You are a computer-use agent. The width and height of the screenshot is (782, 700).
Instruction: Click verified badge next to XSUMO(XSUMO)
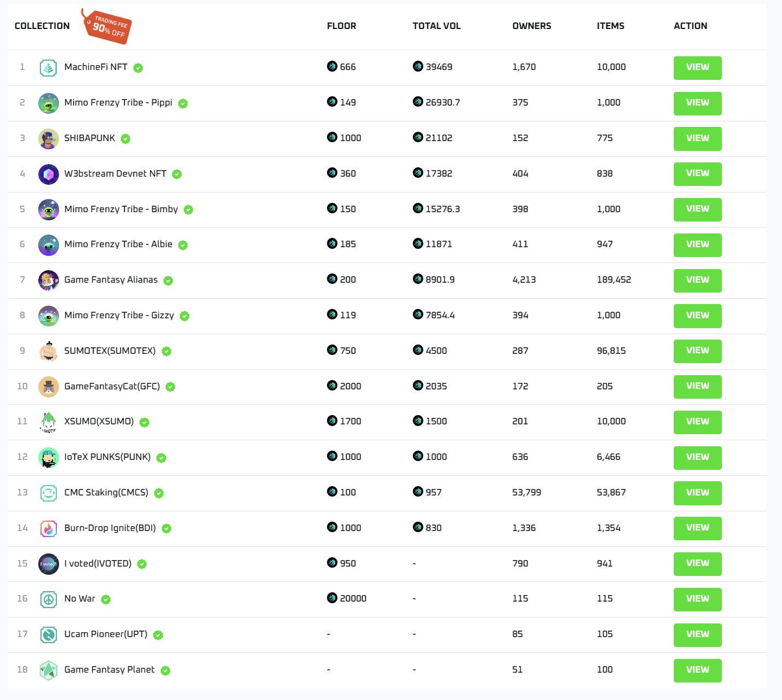[144, 422]
